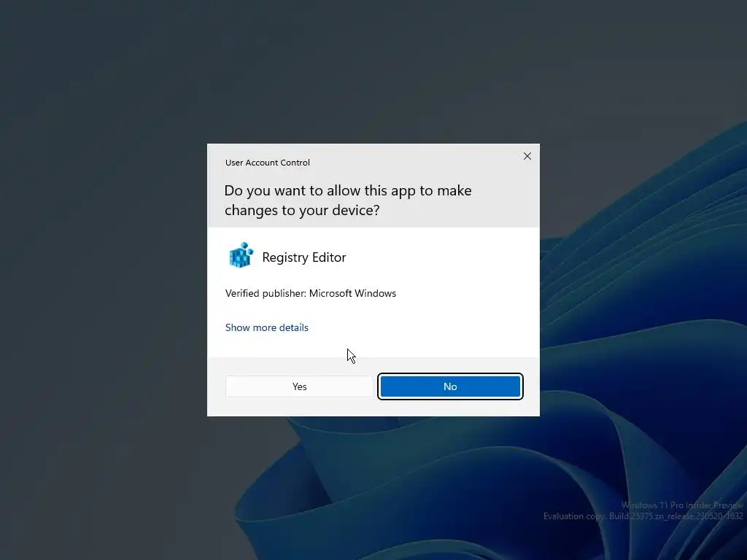The height and width of the screenshot is (560, 747).
Task: Click Verified publisher: Microsoft Windows text
Action: (311, 293)
